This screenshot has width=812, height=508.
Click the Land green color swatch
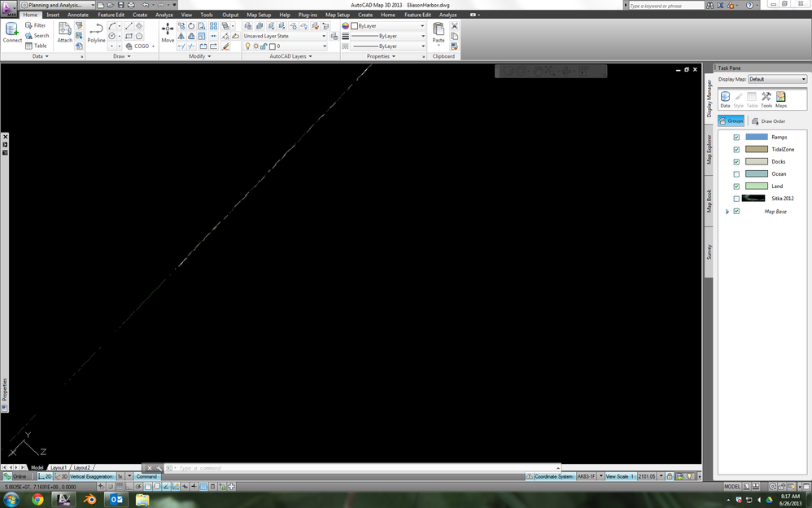pos(757,186)
